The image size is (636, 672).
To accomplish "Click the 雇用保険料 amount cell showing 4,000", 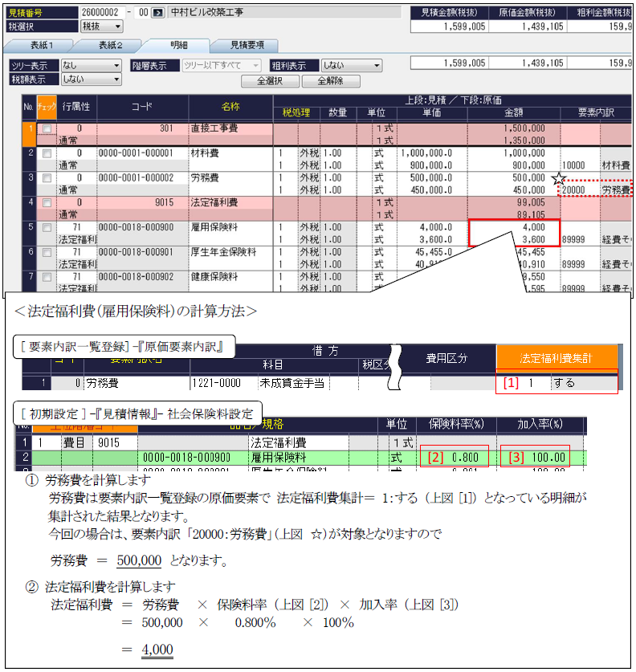I will click(x=513, y=227).
